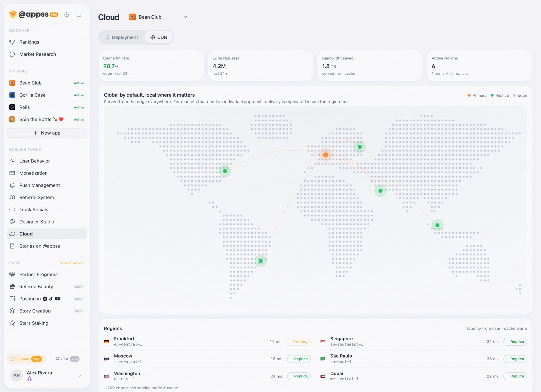Click the Dubai replica map marker
The width and height of the screenshot is (541, 392).
point(380,191)
